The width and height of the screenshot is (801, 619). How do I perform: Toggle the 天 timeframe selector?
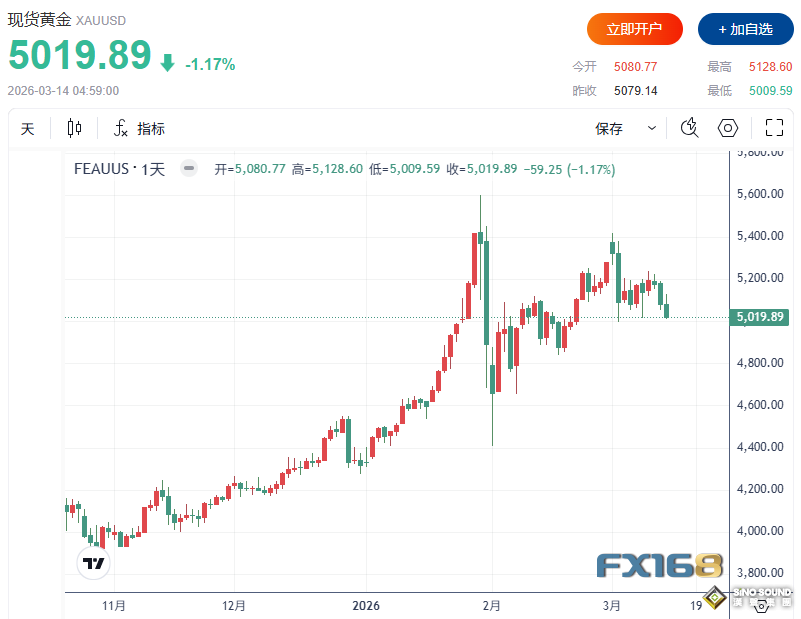click(27, 128)
